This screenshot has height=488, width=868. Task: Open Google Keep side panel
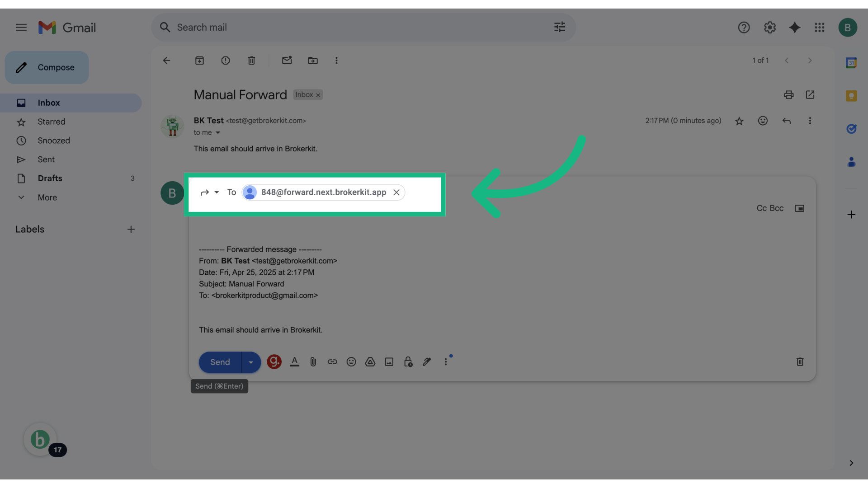851,96
